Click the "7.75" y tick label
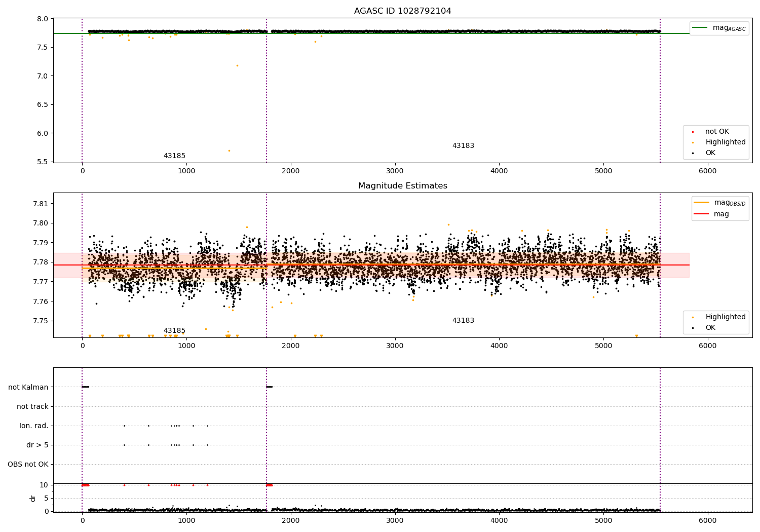 41,321
